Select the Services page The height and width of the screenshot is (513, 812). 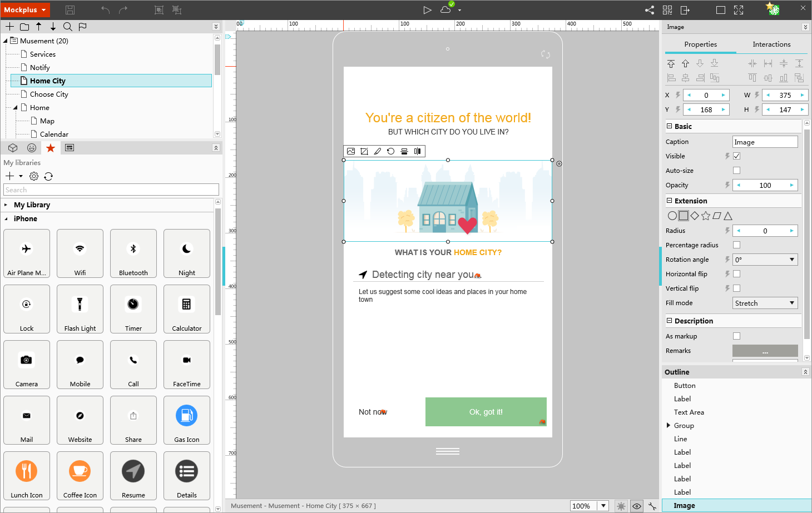pos(43,54)
